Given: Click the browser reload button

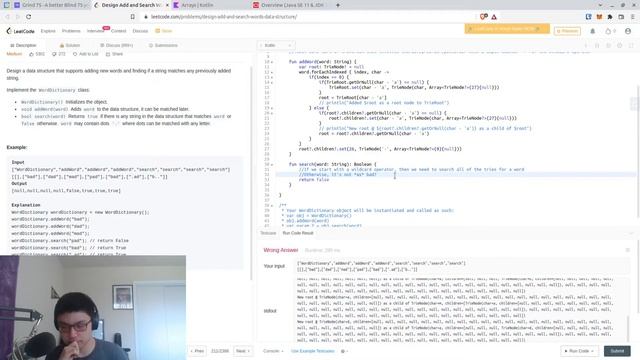Looking at the screenshot, I should coord(29,17).
